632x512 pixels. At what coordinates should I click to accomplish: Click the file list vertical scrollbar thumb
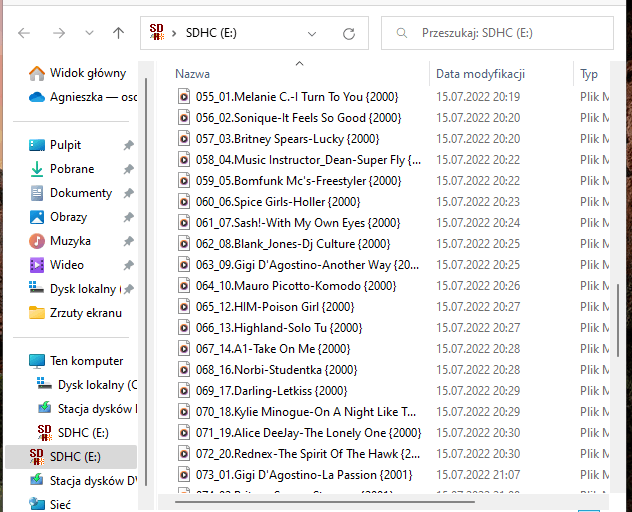618,320
